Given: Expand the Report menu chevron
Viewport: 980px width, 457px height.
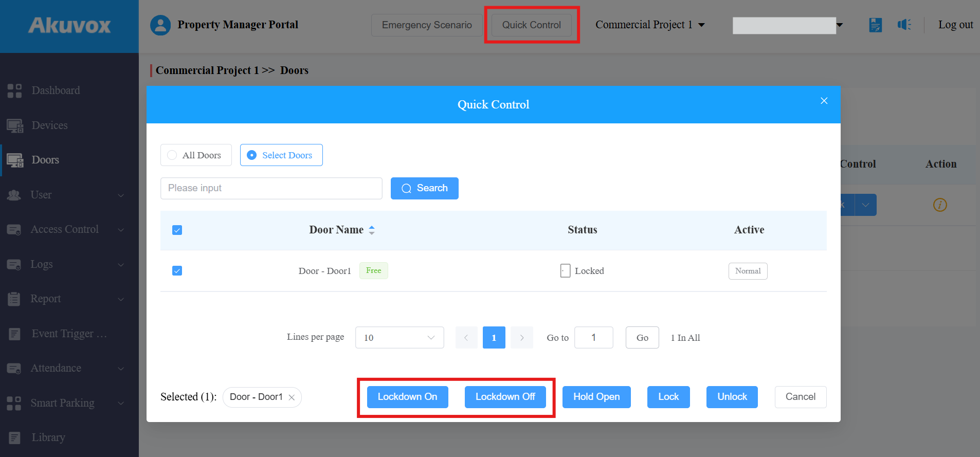Looking at the screenshot, I should (121, 299).
